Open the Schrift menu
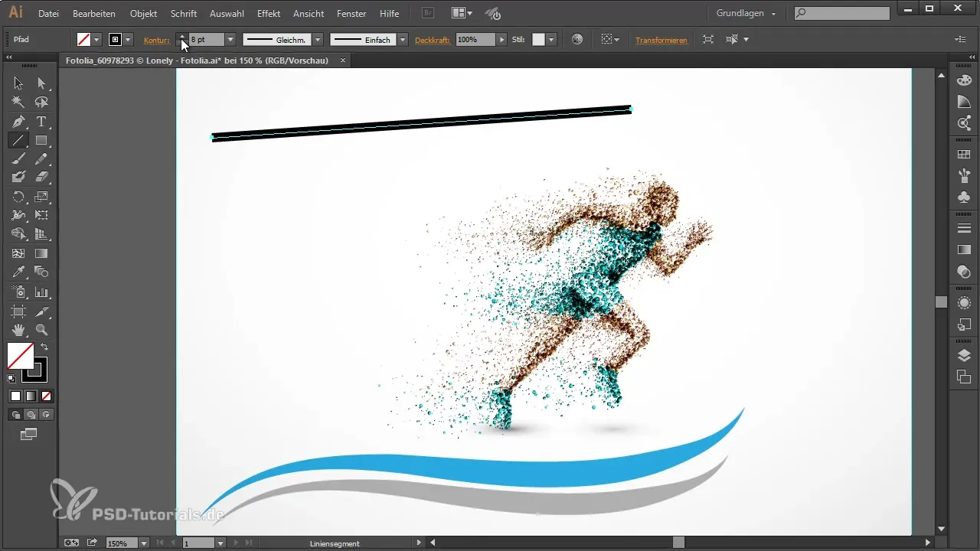Screen dimensions: 980x551 click(184, 14)
